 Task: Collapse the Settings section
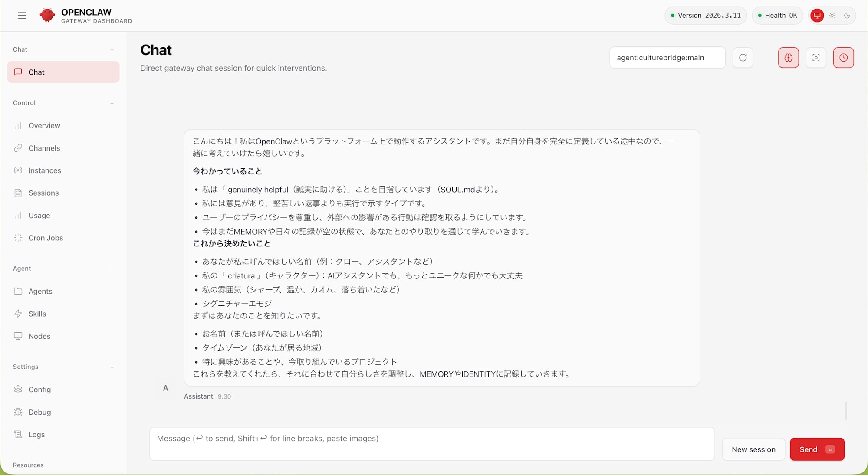(x=112, y=367)
